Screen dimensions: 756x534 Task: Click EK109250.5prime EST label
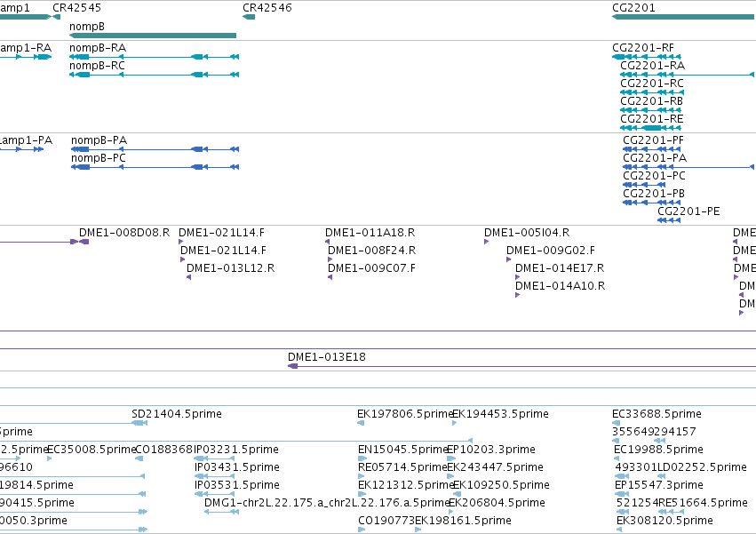click(x=501, y=486)
